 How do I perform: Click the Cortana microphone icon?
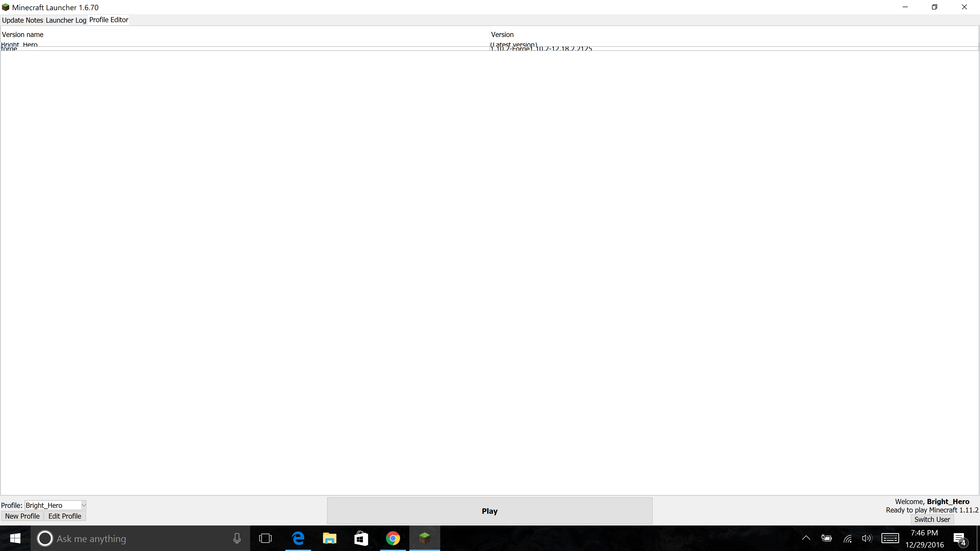click(237, 539)
